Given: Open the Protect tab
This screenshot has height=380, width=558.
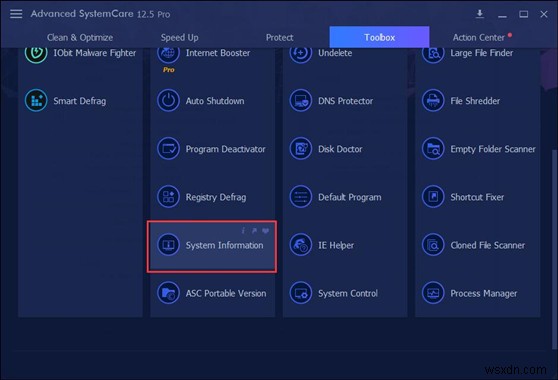Looking at the screenshot, I should pyautogui.click(x=279, y=37).
